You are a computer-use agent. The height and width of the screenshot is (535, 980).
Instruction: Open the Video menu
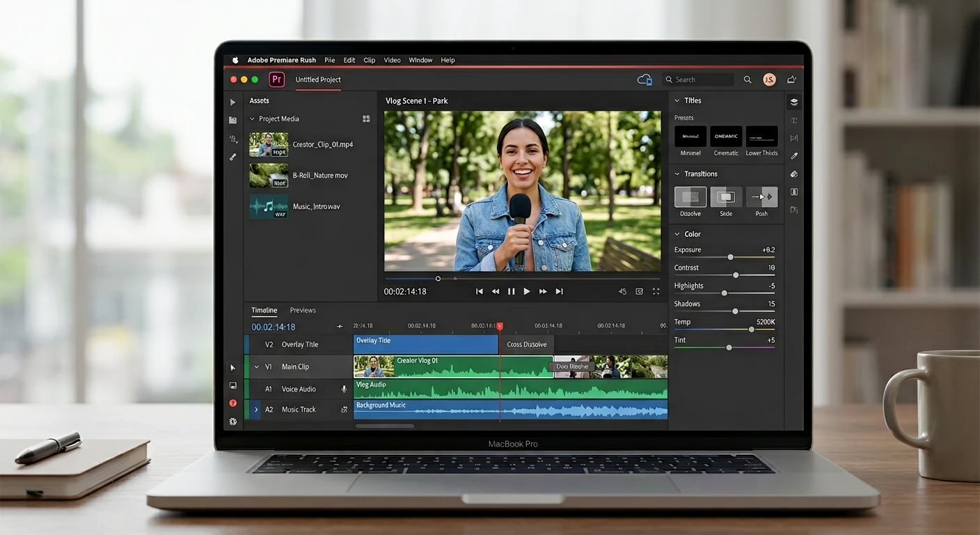(392, 61)
